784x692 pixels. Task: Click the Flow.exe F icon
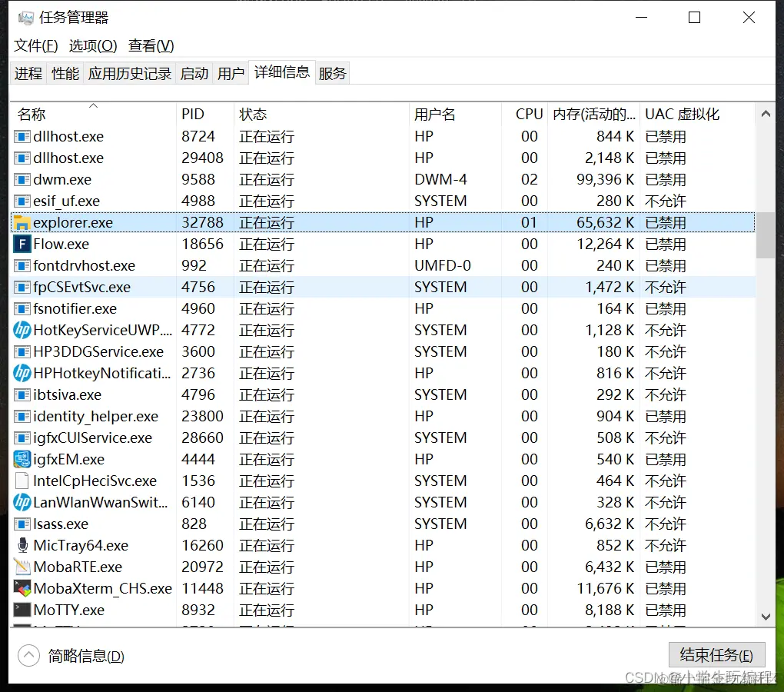(x=22, y=244)
